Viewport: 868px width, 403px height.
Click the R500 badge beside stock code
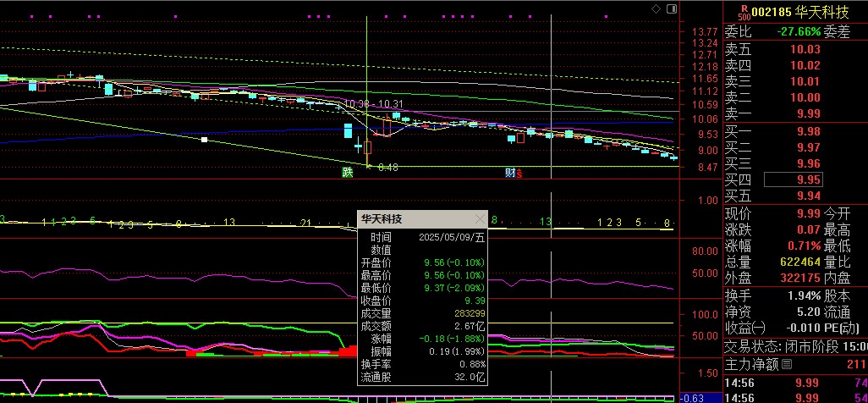[744, 12]
